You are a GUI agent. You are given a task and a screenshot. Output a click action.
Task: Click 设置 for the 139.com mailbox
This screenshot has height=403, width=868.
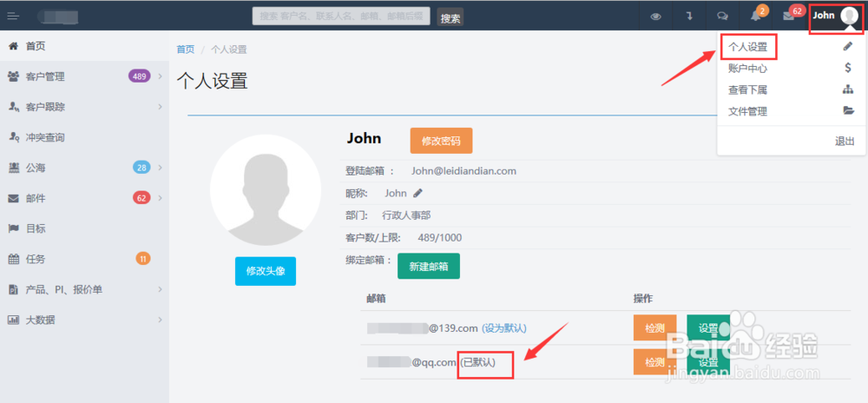click(x=708, y=328)
